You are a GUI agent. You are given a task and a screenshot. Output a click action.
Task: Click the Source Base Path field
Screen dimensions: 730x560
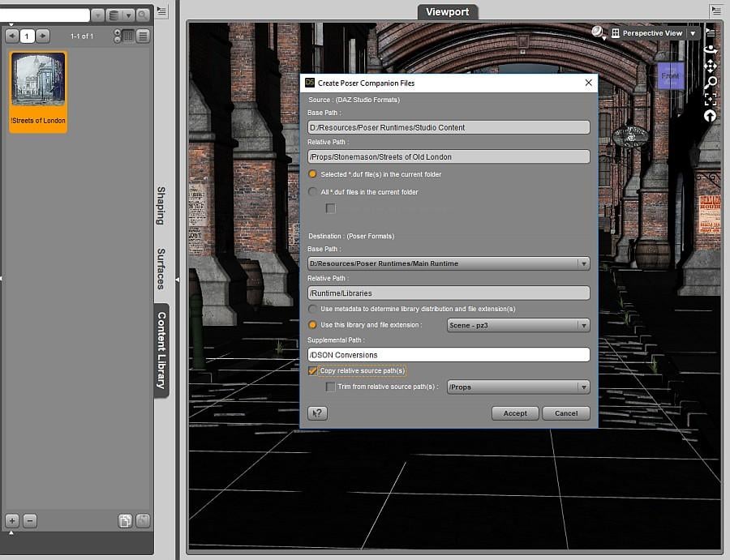[449, 127]
